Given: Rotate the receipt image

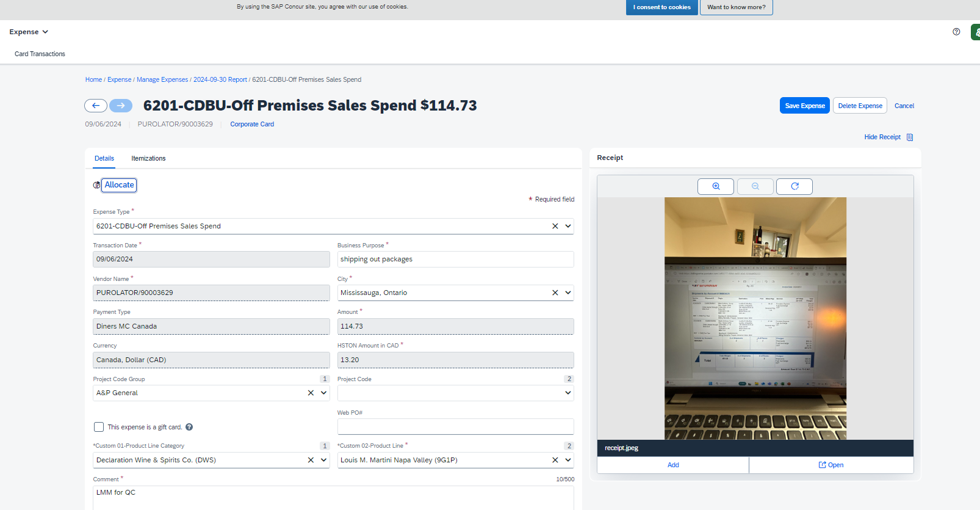Looking at the screenshot, I should click(794, 186).
